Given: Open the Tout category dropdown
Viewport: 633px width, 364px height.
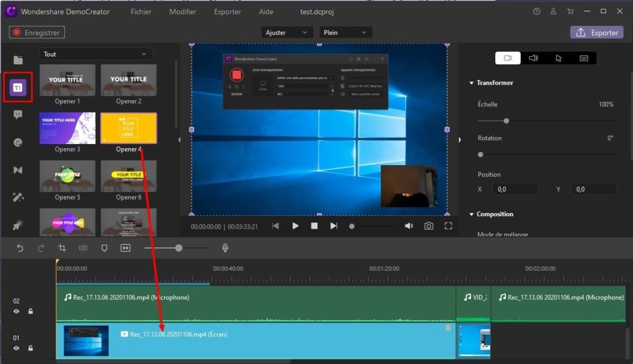Looking at the screenshot, I should (96, 54).
